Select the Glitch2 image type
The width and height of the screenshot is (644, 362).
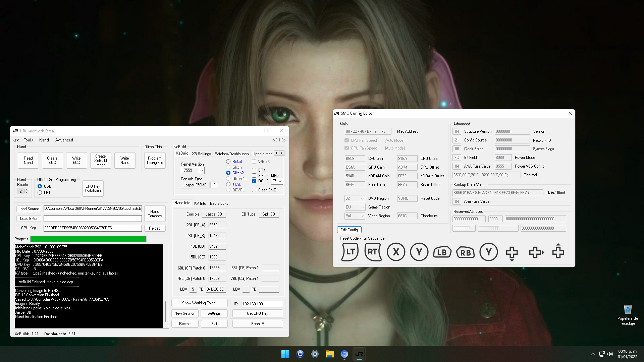click(x=228, y=173)
